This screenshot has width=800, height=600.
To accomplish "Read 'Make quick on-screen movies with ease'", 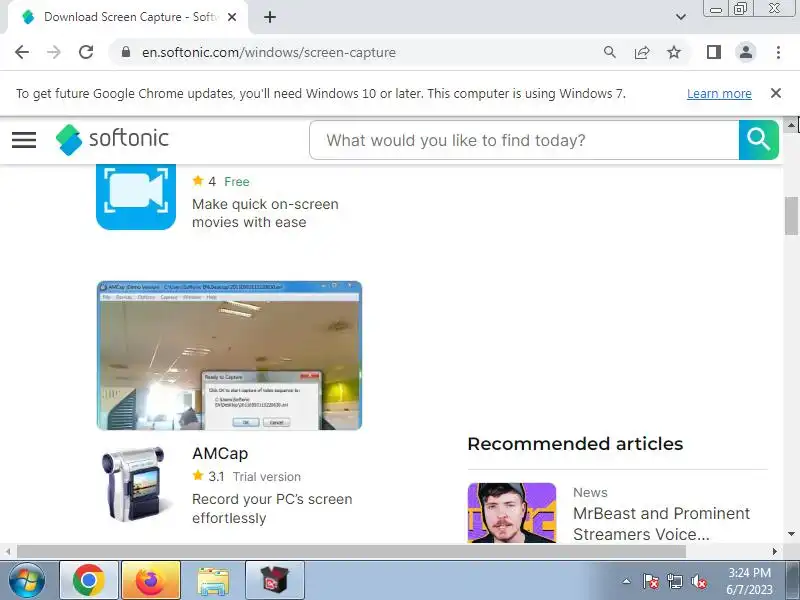I will [x=265, y=213].
